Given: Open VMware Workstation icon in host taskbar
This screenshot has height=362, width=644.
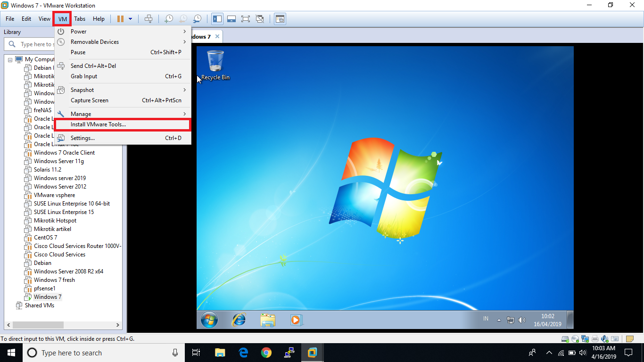Looking at the screenshot, I should [x=312, y=352].
